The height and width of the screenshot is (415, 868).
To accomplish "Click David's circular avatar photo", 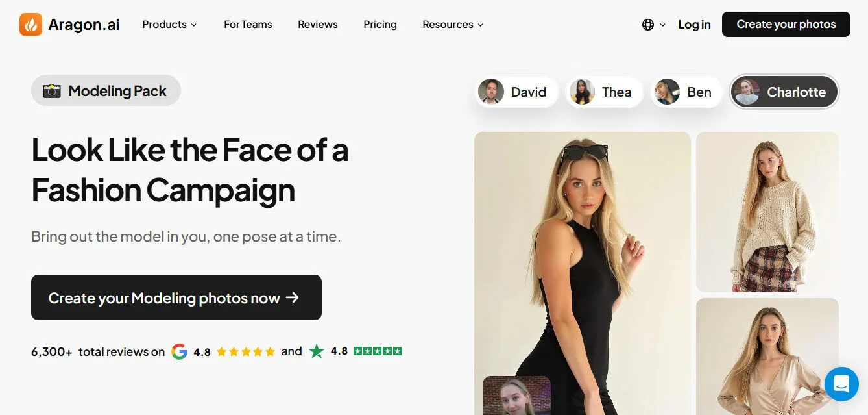I will click(x=491, y=92).
